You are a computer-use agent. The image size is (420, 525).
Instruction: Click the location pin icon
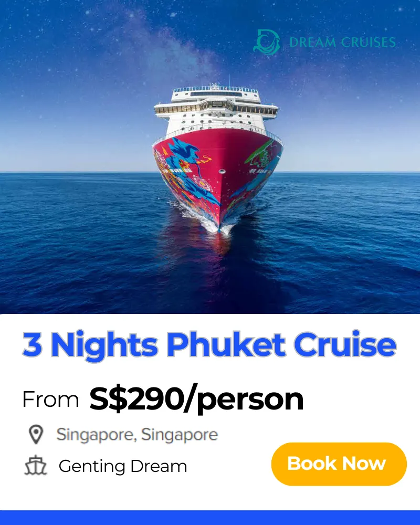[36, 435]
